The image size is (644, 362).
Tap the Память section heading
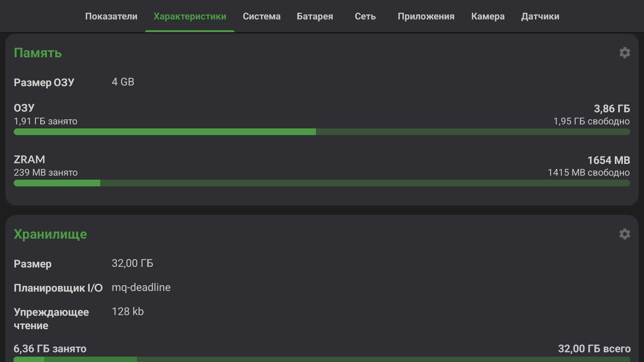(38, 53)
